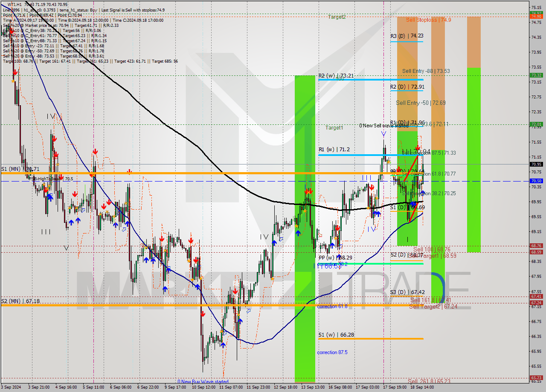Click the blue 70.50 price tag
This screenshot has height=392, width=546.
536,181
